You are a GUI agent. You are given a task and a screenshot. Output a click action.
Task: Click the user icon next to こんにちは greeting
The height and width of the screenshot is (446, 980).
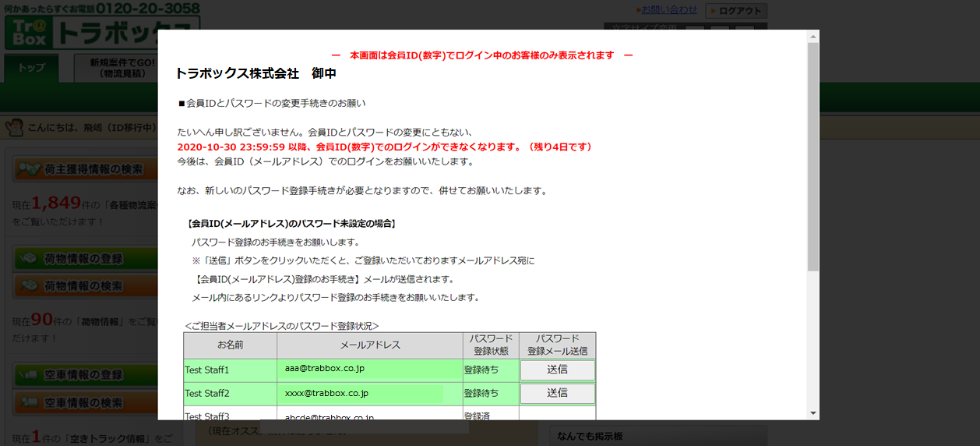click(x=16, y=128)
